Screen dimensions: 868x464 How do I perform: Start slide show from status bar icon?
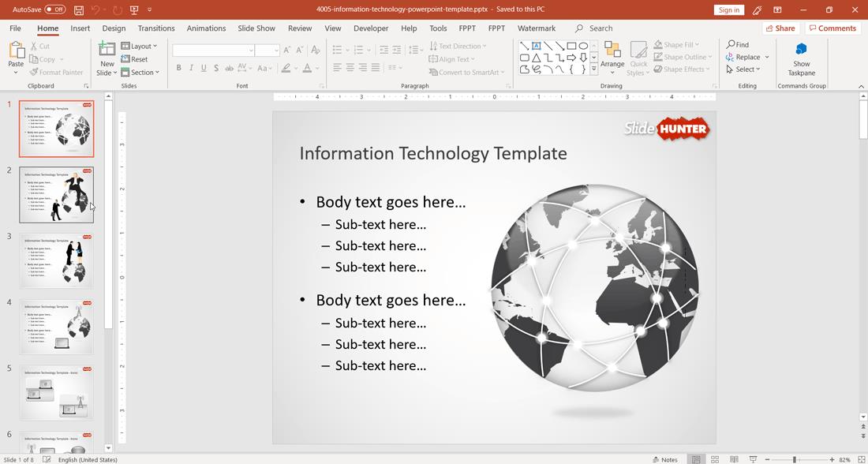[753, 459]
